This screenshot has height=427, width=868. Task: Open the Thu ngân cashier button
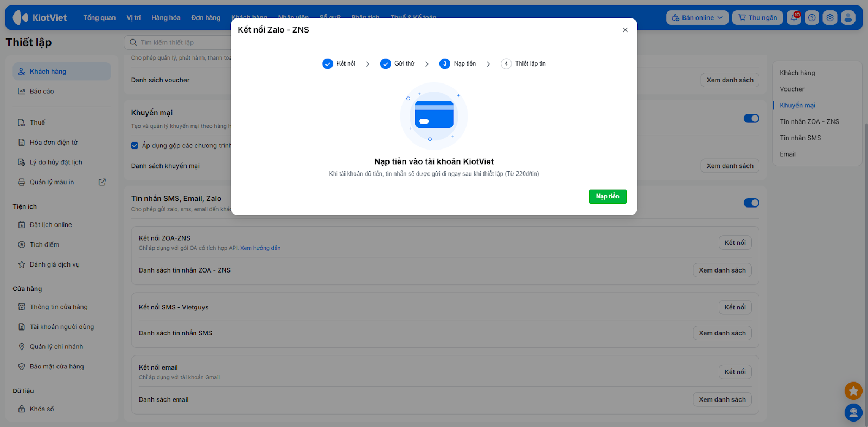(x=758, y=18)
